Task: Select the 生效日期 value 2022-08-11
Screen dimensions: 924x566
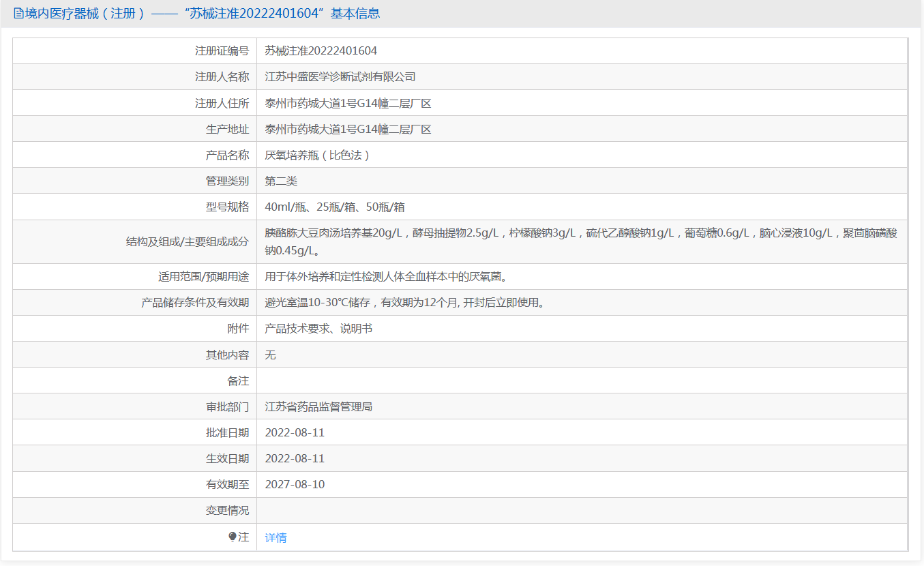Action: click(x=295, y=458)
